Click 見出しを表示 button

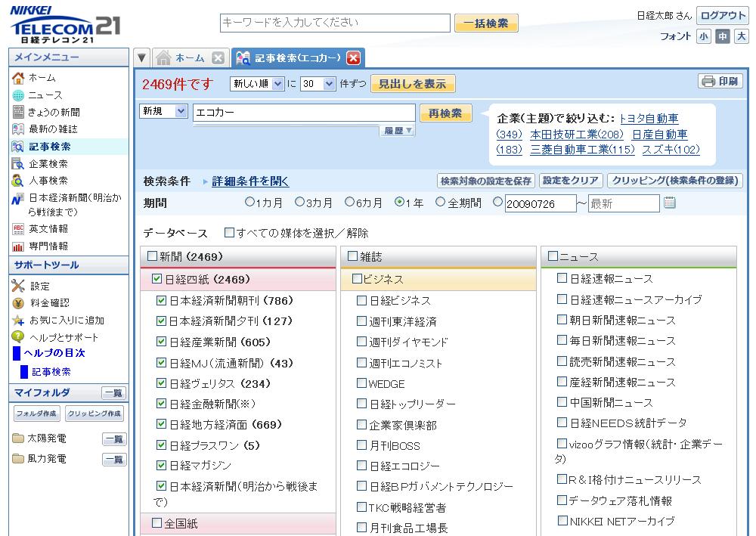pos(413,84)
